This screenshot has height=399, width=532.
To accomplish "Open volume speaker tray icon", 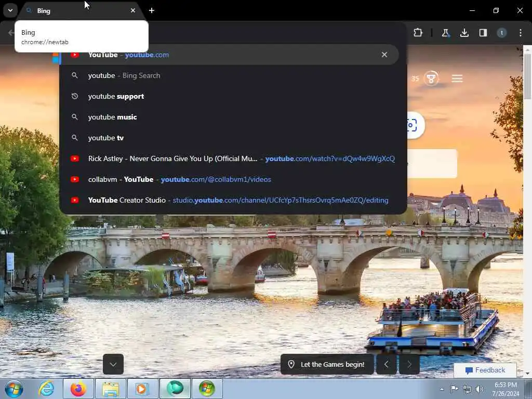I will pos(480,389).
